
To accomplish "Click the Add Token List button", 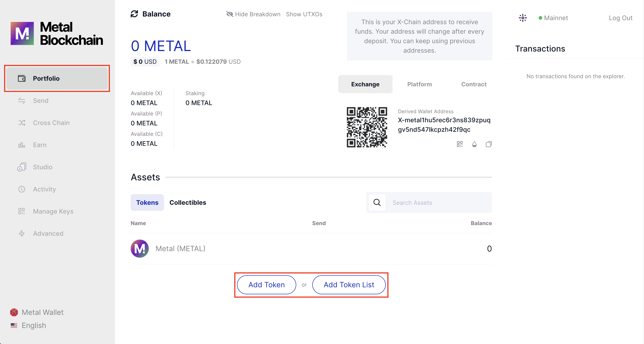I will coord(348,285).
